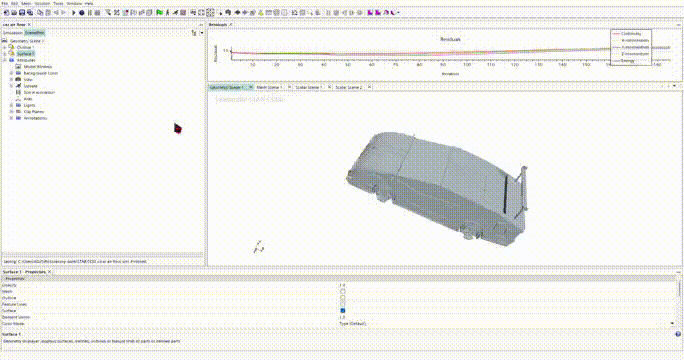Enable the Outline checkbox in properties
684x360 pixels.
click(342, 298)
